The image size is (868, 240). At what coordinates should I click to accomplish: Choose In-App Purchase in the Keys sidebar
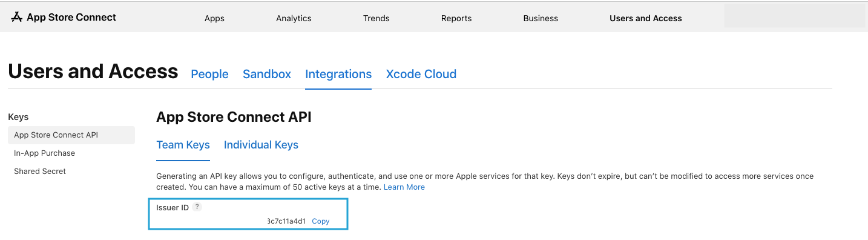(45, 153)
